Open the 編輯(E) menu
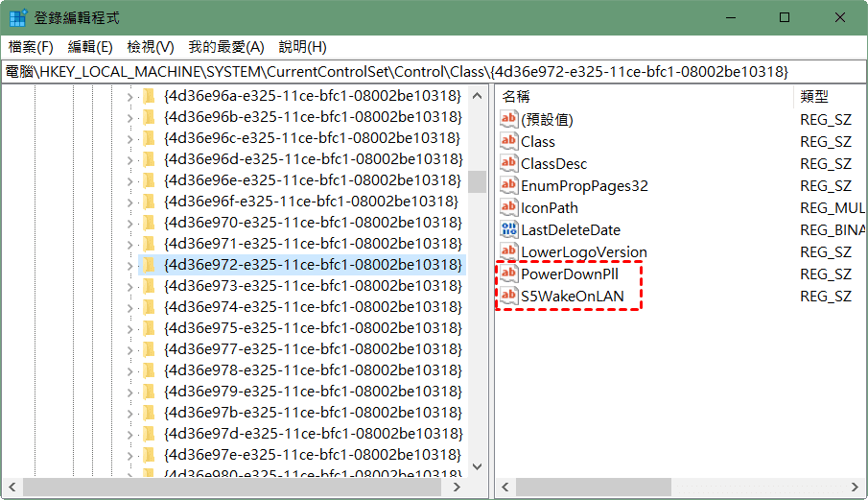 click(90, 47)
